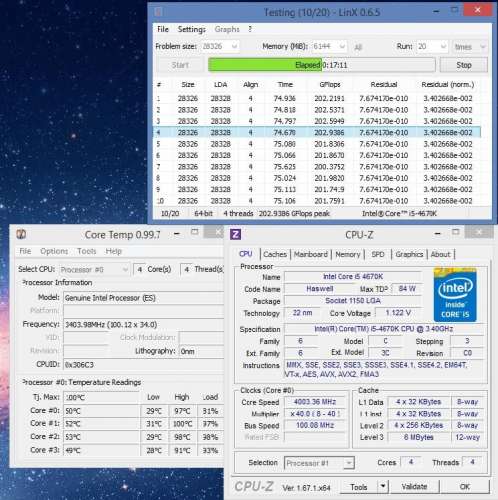The width and height of the screenshot is (498, 500).
Task: Click the CPU-Z purple Z icon
Action: pos(235,234)
